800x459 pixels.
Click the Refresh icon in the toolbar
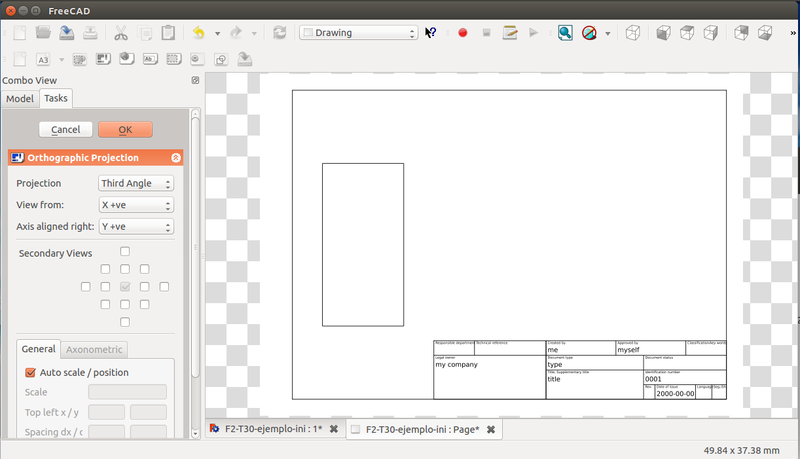[279, 33]
